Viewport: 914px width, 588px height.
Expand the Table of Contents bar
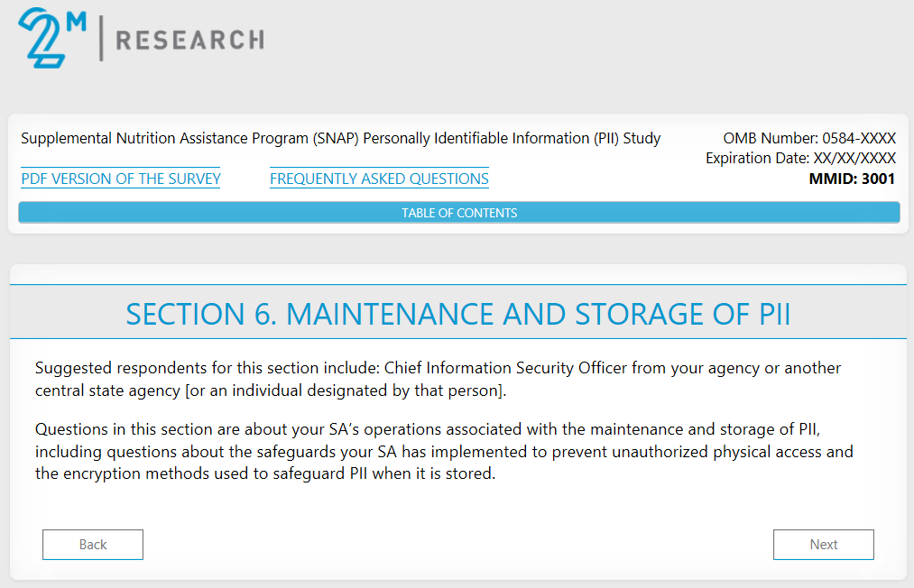click(x=459, y=213)
